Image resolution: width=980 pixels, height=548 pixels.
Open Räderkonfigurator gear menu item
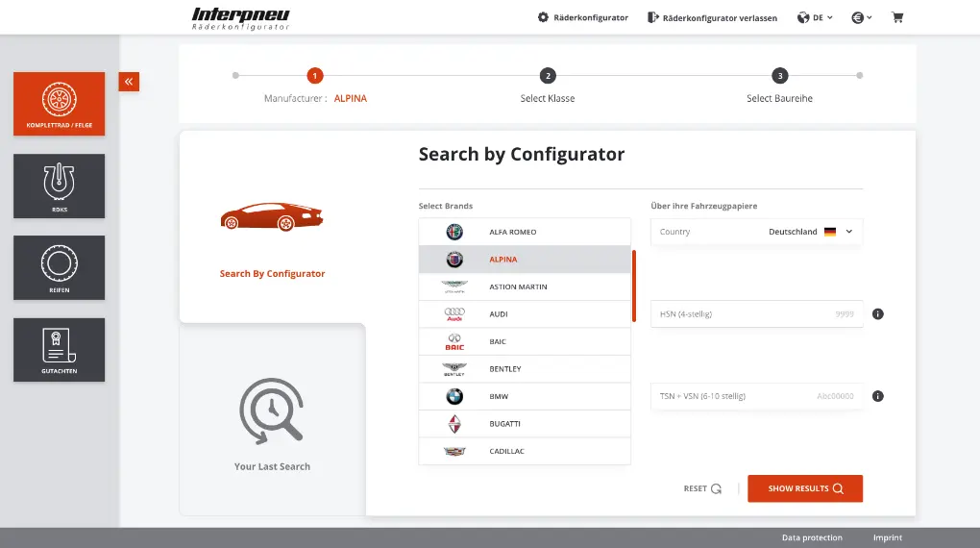pyautogui.click(x=583, y=17)
